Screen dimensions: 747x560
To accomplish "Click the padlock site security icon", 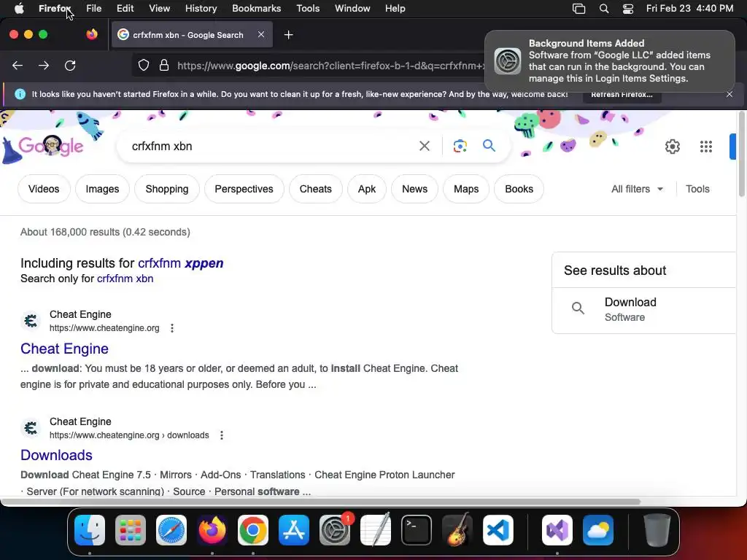I will coord(164,65).
